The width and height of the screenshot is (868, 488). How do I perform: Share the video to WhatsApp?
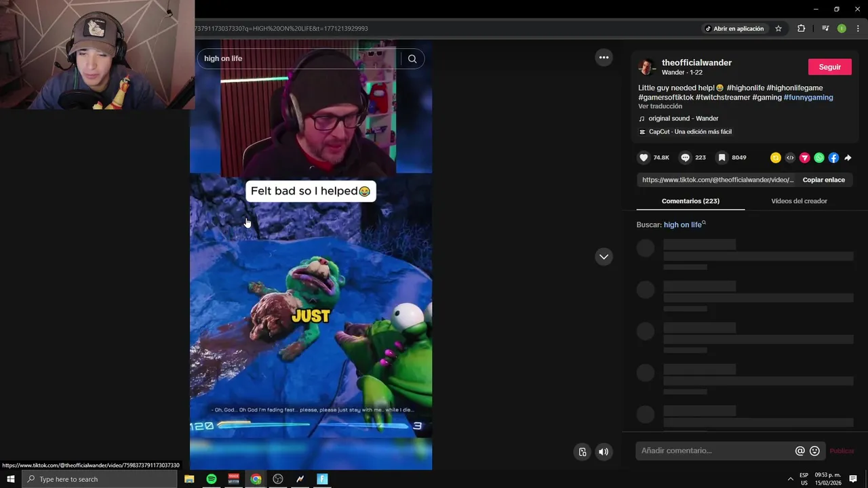click(x=819, y=157)
